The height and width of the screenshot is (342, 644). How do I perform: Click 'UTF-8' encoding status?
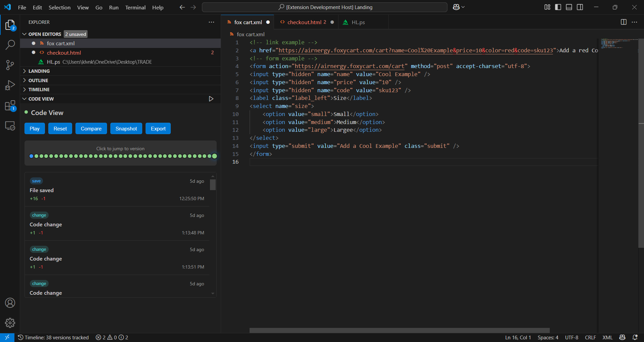click(x=572, y=337)
